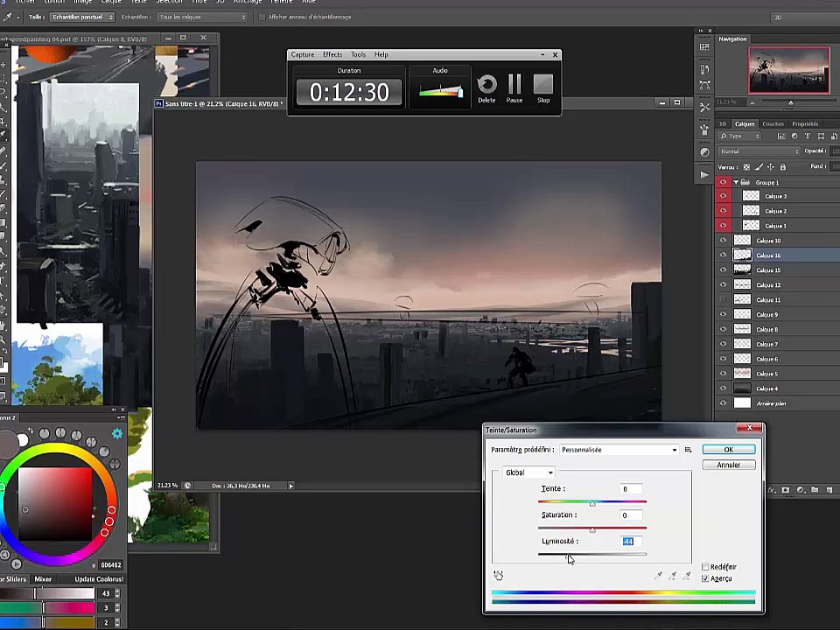Image resolution: width=840 pixels, height=630 pixels.
Task: Click Update Coolorus! link
Action: (x=99, y=579)
